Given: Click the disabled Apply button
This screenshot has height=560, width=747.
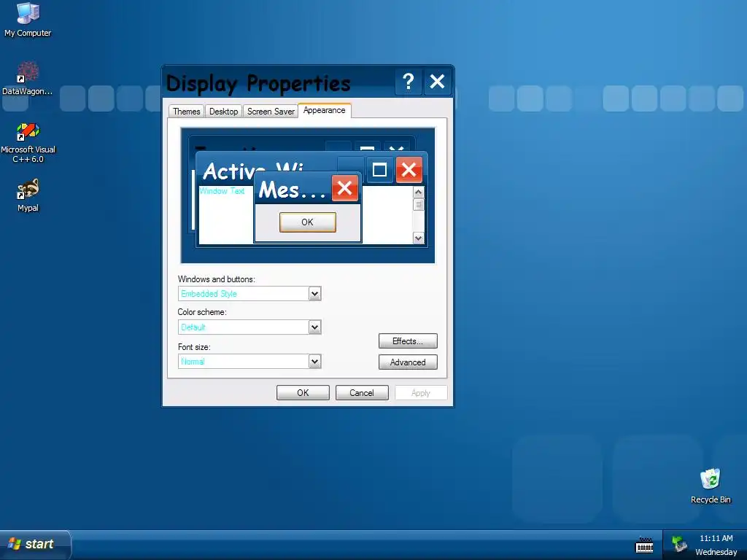Looking at the screenshot, I should 421,393.
